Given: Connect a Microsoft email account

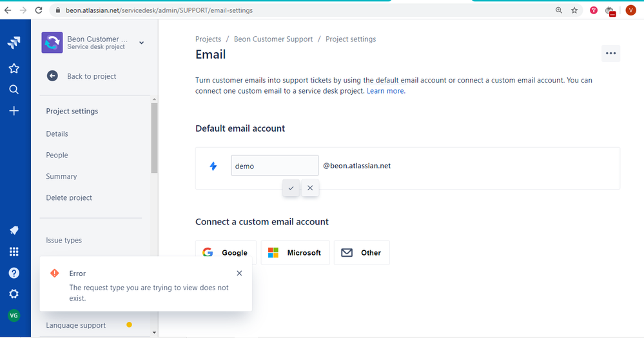Looking at the screenshot, I should point(295,252).
